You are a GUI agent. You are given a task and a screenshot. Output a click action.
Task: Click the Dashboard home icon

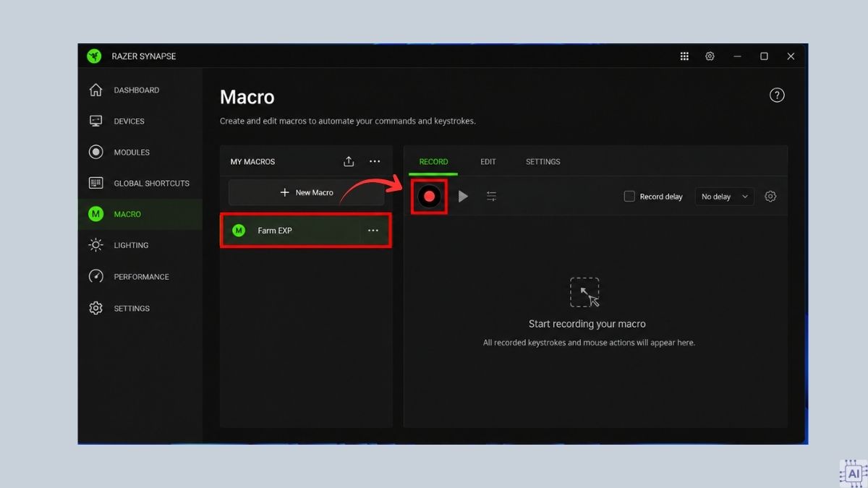[95, 90]
